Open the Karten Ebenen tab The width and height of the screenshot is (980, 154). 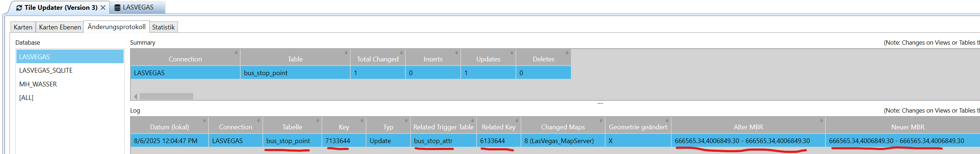(x=60, y=27)
